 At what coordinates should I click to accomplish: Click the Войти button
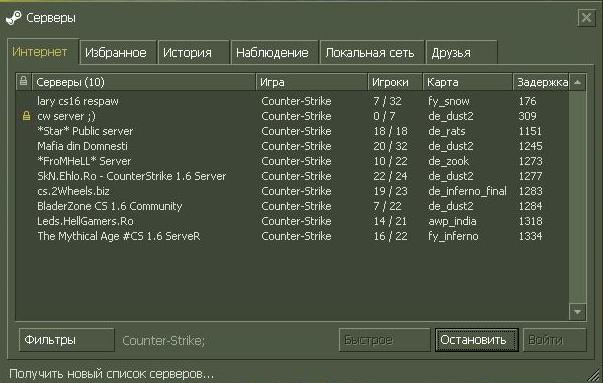[x=554, y=340]
